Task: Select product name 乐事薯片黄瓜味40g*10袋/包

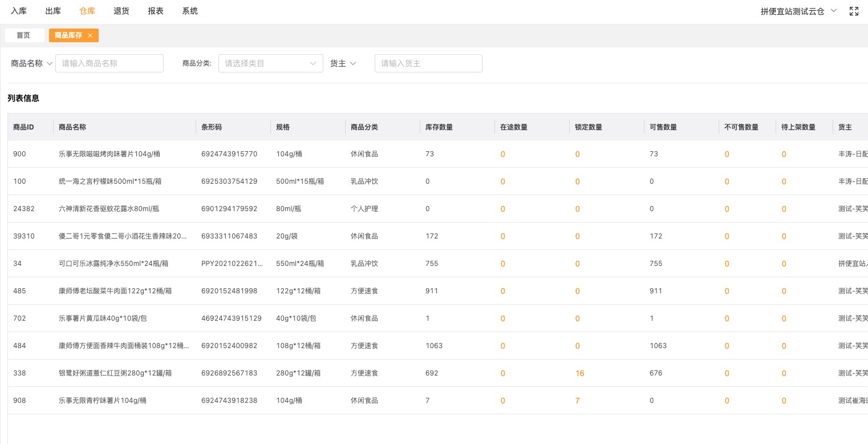Action: click(x=103, y=318)
